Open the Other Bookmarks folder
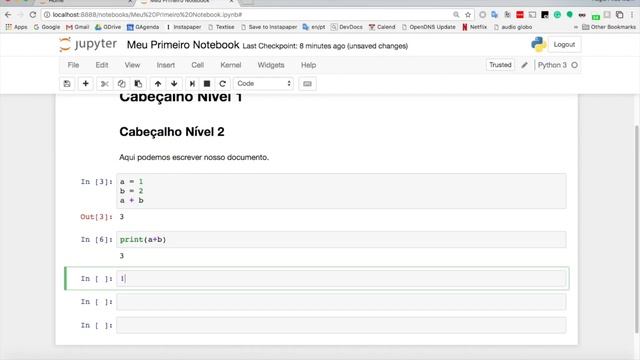This screenshot has width=640, height=360. tap(609, 27)
